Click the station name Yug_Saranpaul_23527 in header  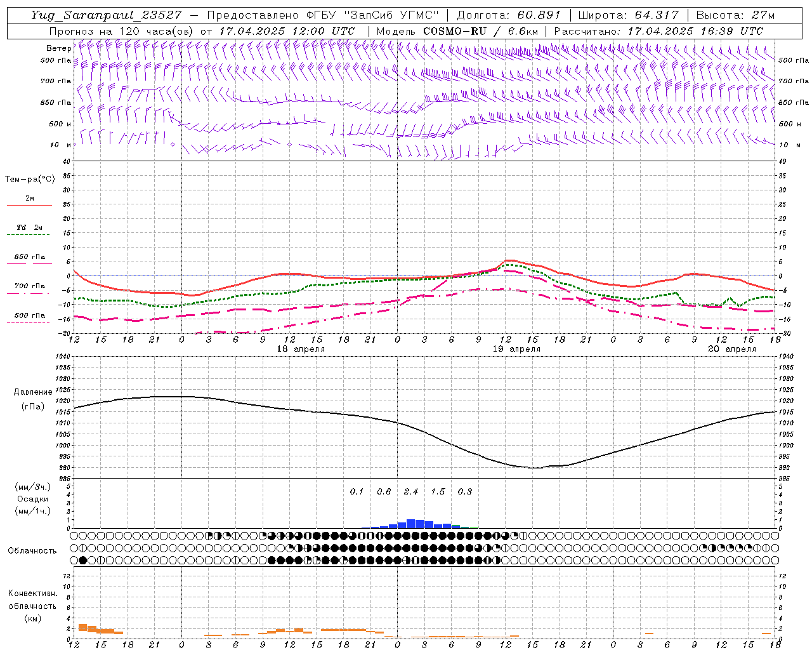click(x=106, y=15)
